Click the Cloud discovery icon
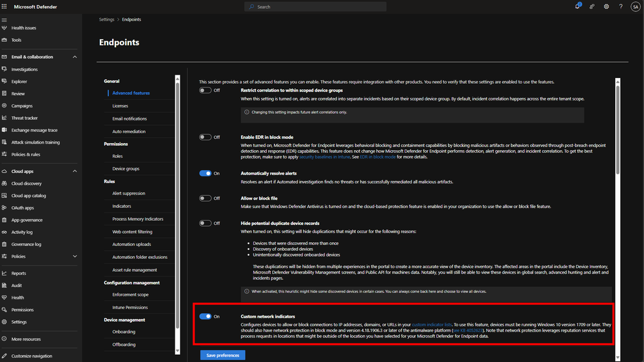 [x=4, y=184]
